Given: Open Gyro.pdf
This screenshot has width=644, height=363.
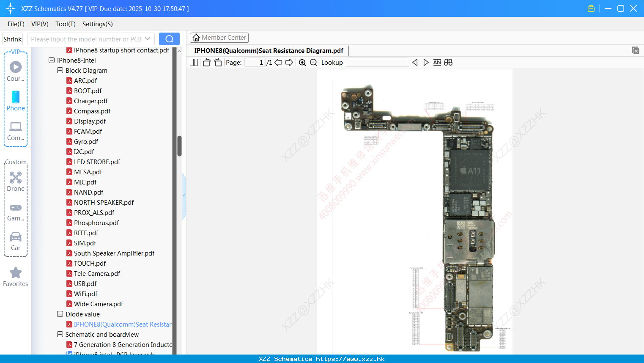Looking at the screenshot, I should click(x=86, y=141).
